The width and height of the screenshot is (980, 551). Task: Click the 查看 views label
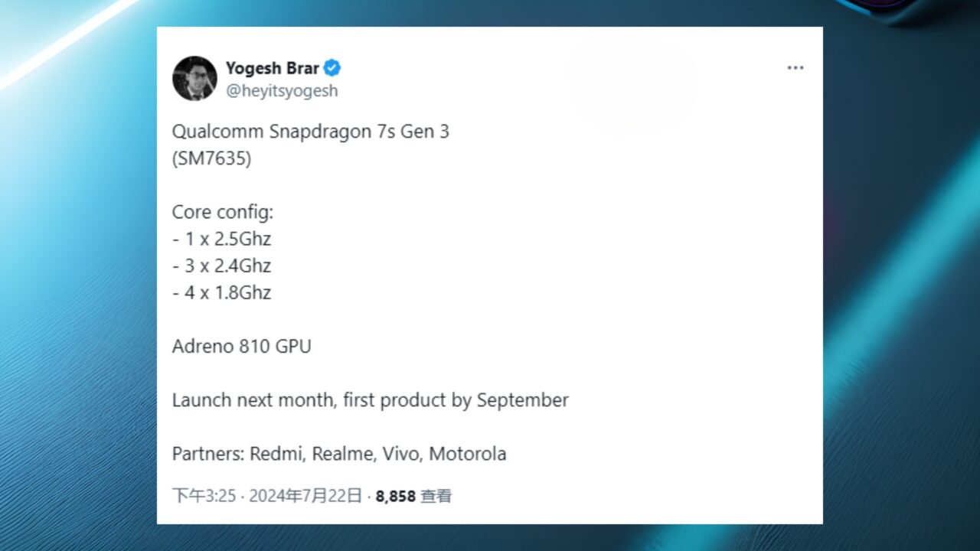point(436,496)
